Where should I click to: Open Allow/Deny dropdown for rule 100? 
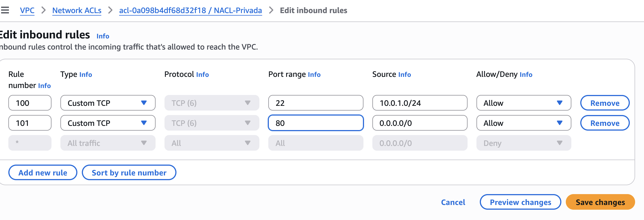523,103
